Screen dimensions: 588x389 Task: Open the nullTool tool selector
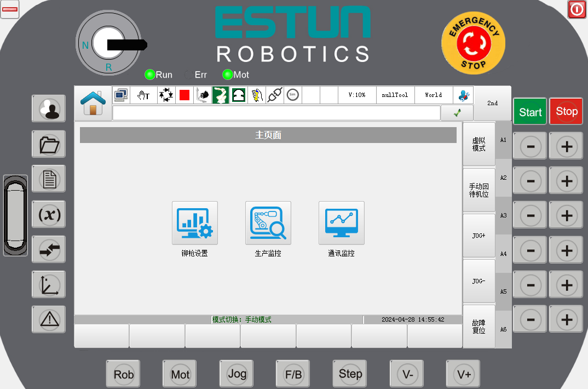[x=395, y=95]
